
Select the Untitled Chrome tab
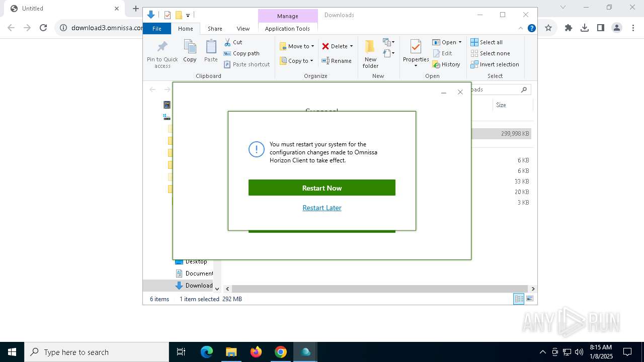coord(64,9)
